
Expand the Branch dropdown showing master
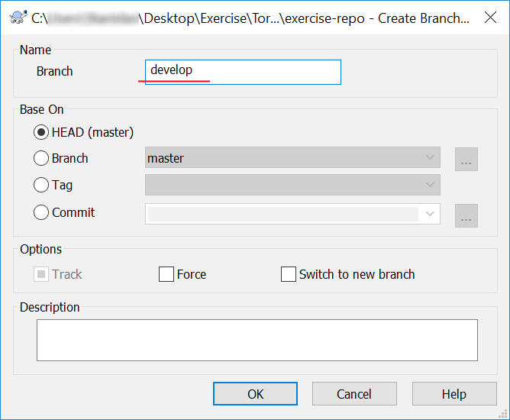[x=292, y=158]
